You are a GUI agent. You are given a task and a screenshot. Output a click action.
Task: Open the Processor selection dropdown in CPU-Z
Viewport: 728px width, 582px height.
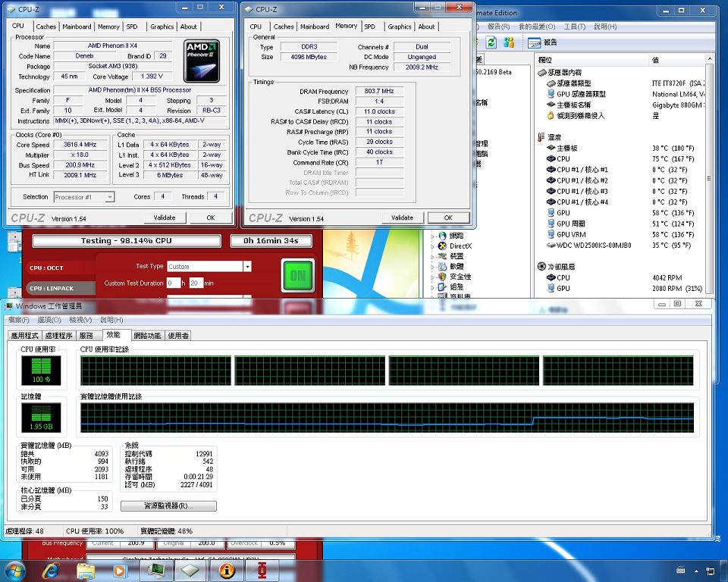click(109, 197)
